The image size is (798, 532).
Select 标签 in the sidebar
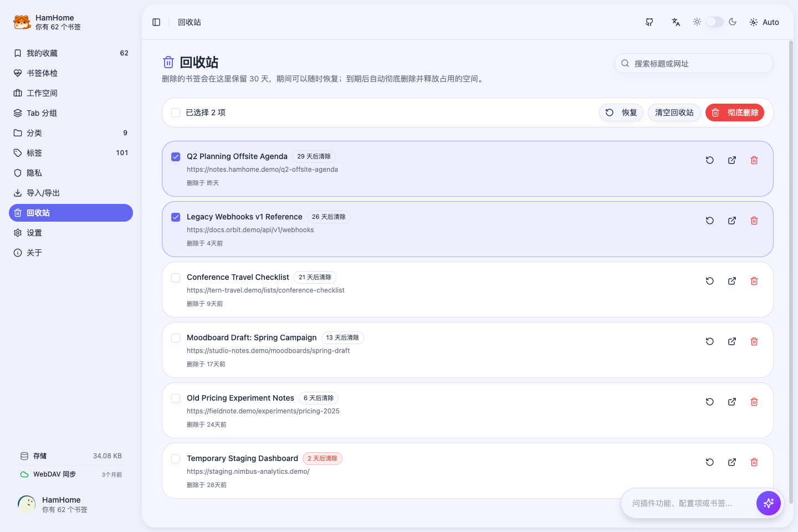(x=71, y=153)
